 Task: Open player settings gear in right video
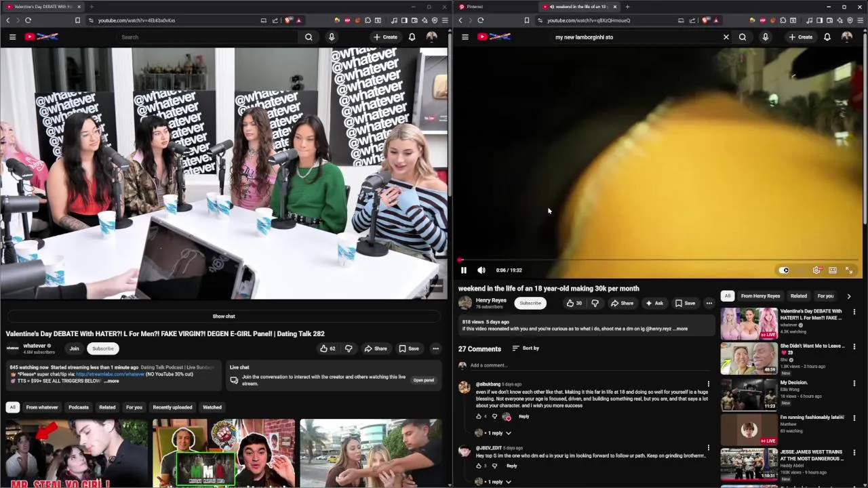point(816,270)
